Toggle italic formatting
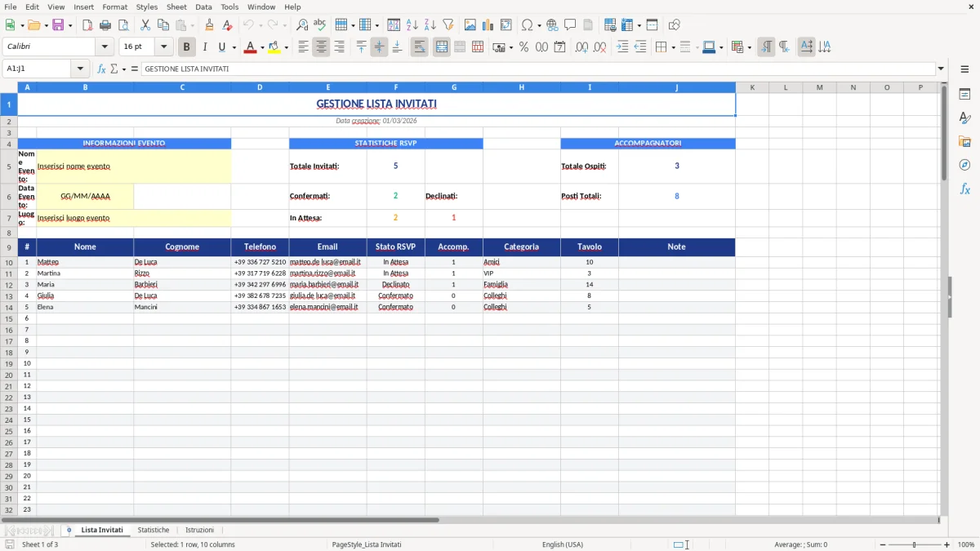The width and height of the screenshot is (980, 551). 205,47
